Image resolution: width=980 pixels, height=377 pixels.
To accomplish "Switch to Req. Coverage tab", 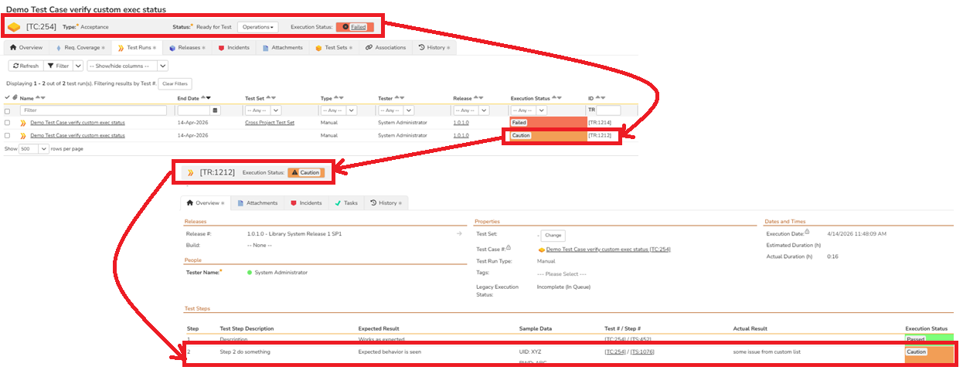I will (79, 48).
